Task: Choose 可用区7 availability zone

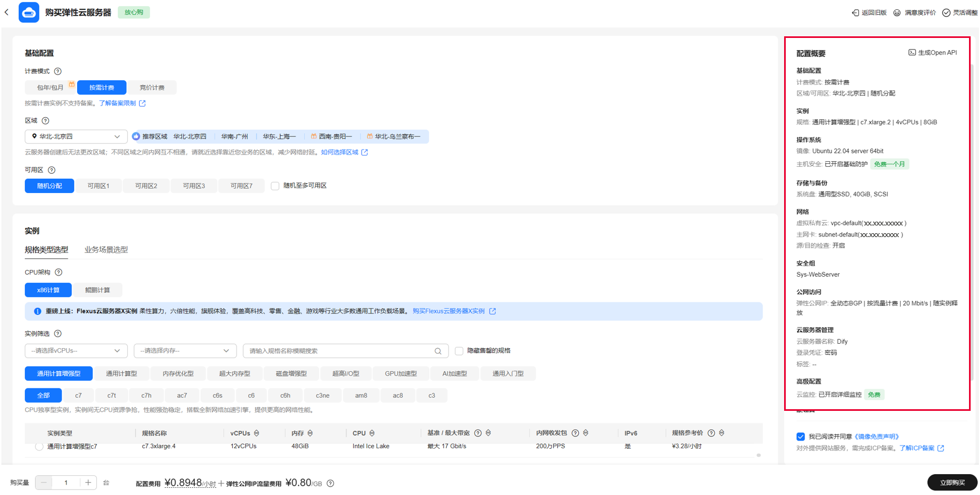Action: coord(241,186)
